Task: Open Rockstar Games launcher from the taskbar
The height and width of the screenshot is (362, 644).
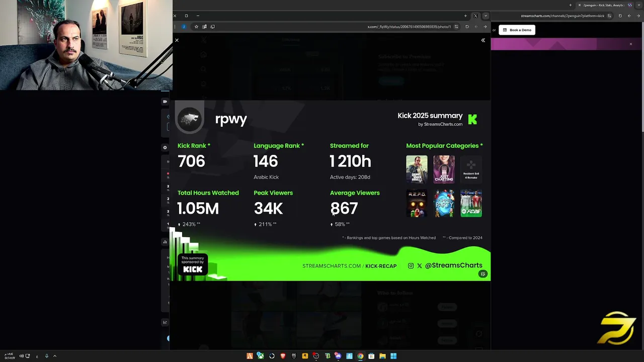Action: pos(305,356)
